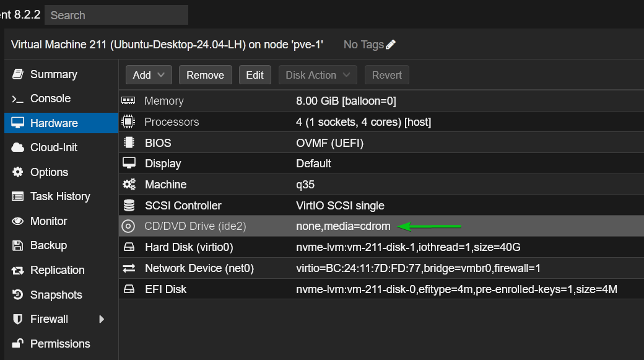Click the Hard Disk icon for virtio0
The image size is (644, 360).
point(128,247)
